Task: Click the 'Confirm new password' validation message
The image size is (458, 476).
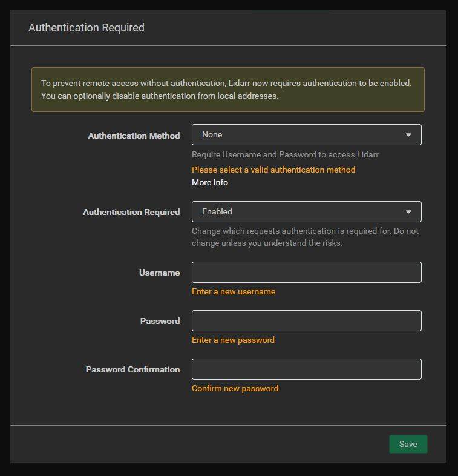Action: (235, 388)
